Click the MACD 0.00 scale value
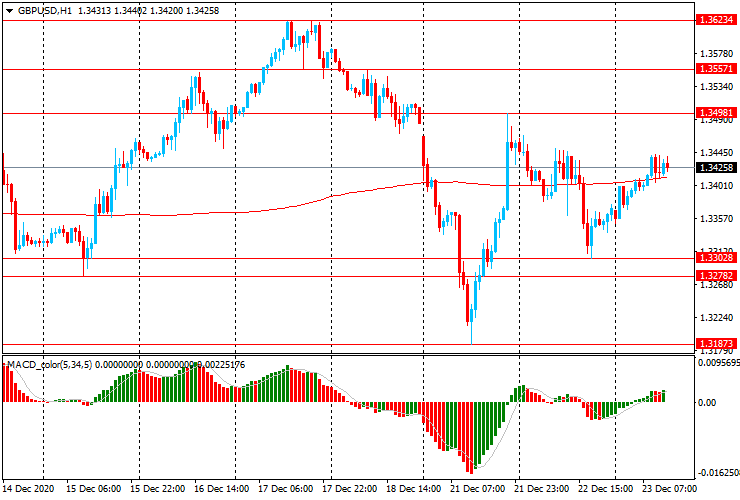Viewport: 740px width, 500px height. pos(706,402)
